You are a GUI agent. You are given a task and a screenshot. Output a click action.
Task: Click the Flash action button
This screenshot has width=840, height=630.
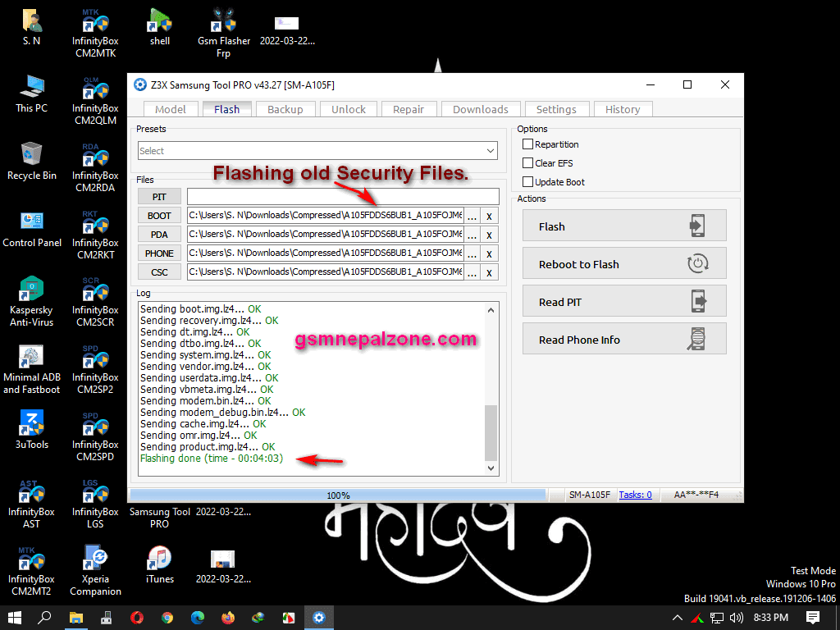pos(624,226)
